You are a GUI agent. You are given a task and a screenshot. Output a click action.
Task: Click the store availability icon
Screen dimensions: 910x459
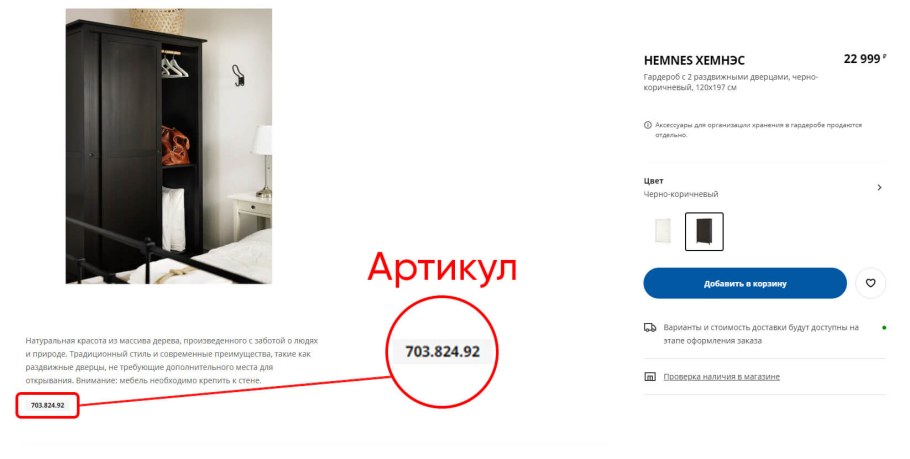coord(650,377)
